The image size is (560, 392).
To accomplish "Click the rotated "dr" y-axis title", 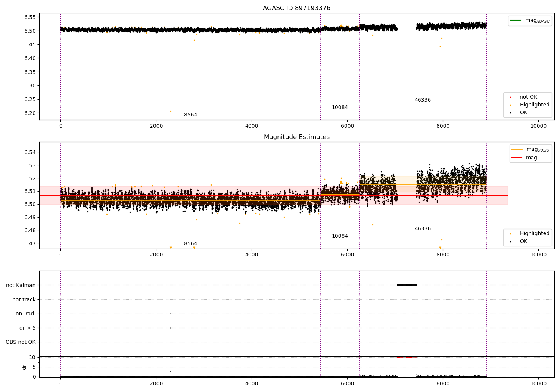I will point(24,367).
